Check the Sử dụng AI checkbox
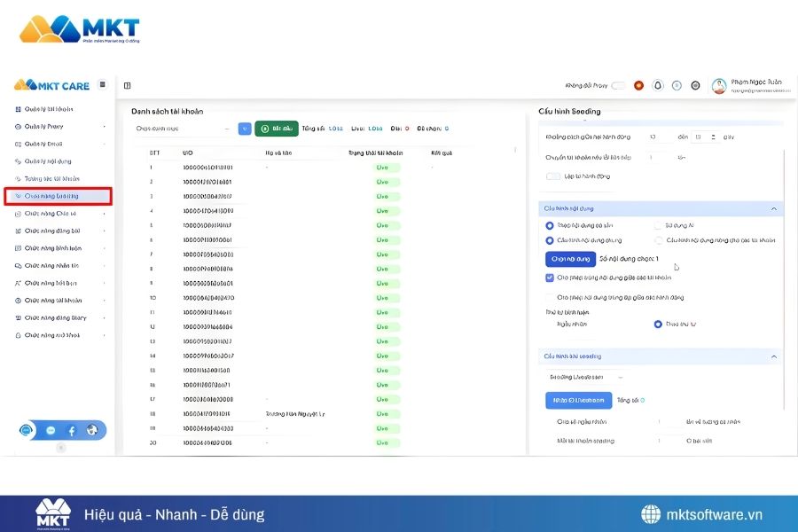798x532 pixels. coord(658,226)
